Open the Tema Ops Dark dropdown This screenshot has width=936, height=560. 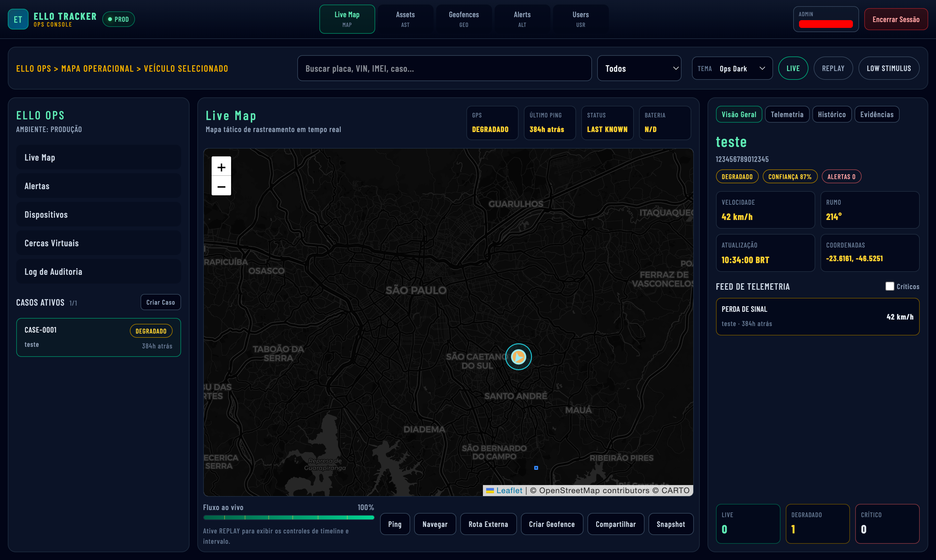[732, 68]
